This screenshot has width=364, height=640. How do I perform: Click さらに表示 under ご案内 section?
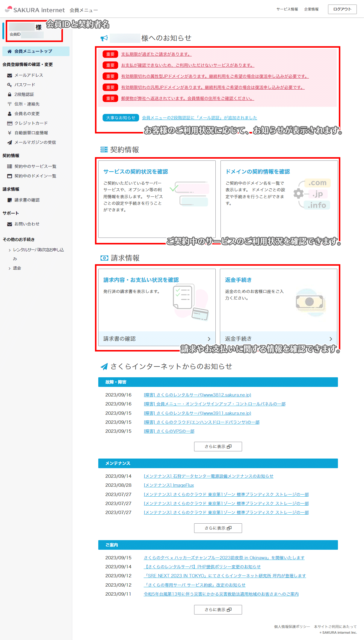click(218, 610)
